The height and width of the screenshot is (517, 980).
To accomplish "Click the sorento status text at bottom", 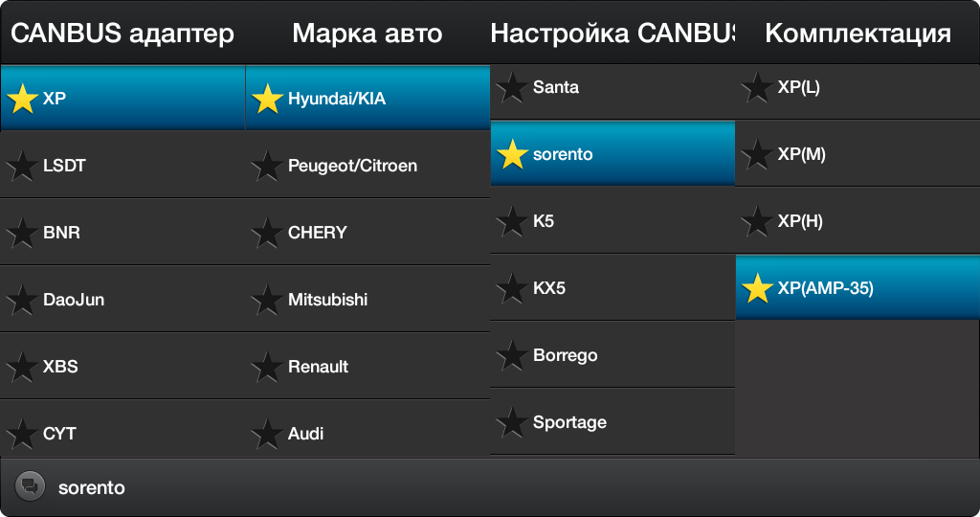I will (x=91, y=487).
